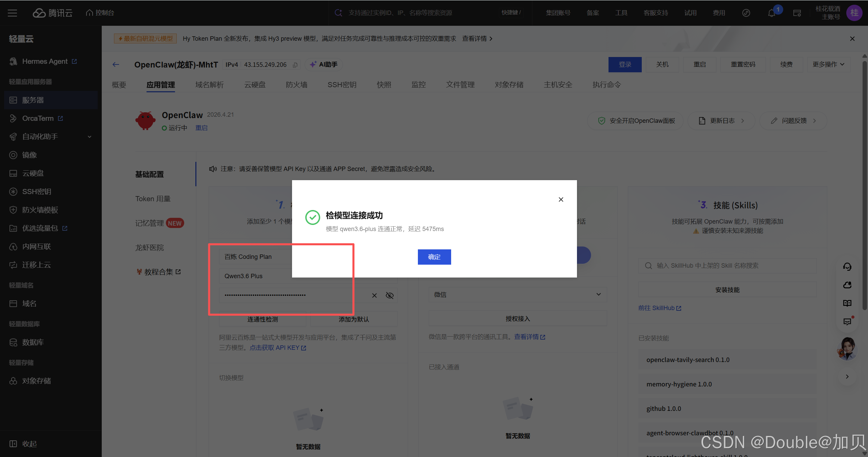Click the 续费 renew button

coord(786,64)
